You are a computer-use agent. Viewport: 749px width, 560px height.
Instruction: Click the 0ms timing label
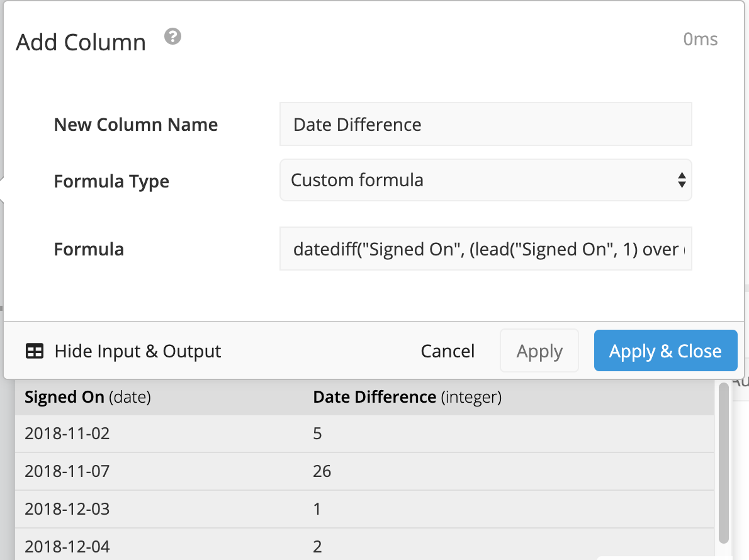(x=701, y=39)
